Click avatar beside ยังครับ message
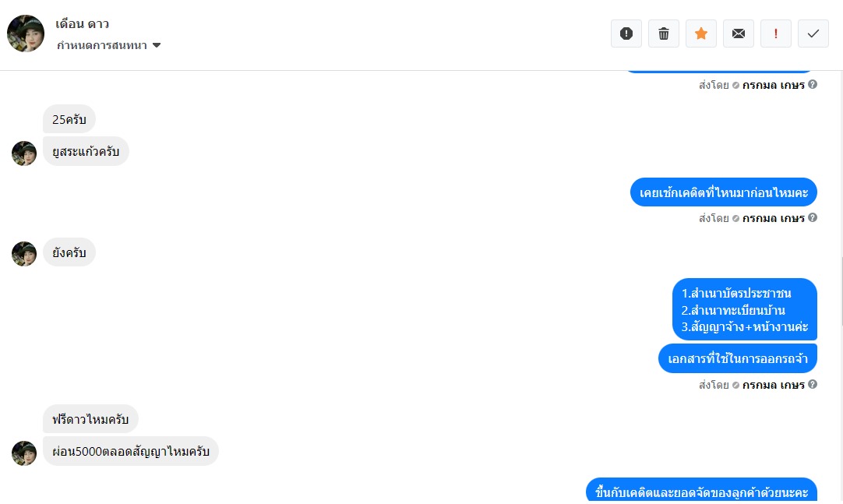Screen dimensions: 843x504 click(x=24, y=254)
